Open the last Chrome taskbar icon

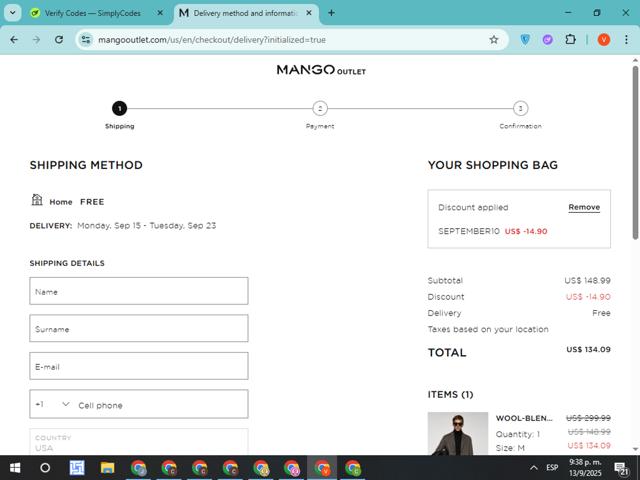pos(353,468)
